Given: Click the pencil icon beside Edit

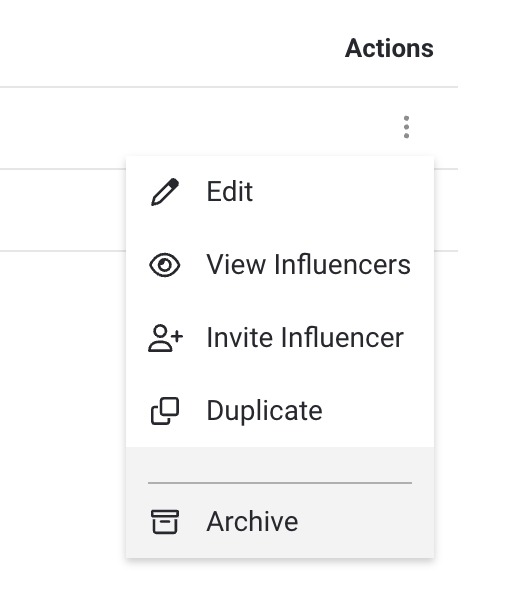Looking at the screenshot, I should [165, 192].
